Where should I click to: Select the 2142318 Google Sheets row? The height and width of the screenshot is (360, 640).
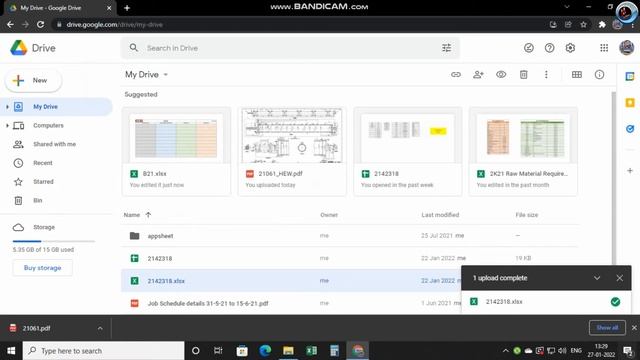point(350,258)
